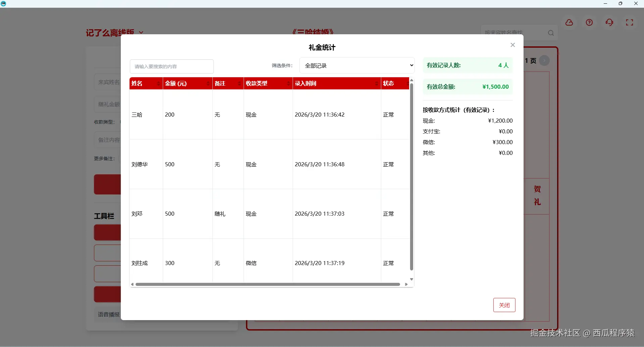This screenshot has height=347, width=644.
Task: Click the search magnifier icon in the guest search box
Action: 551,33
